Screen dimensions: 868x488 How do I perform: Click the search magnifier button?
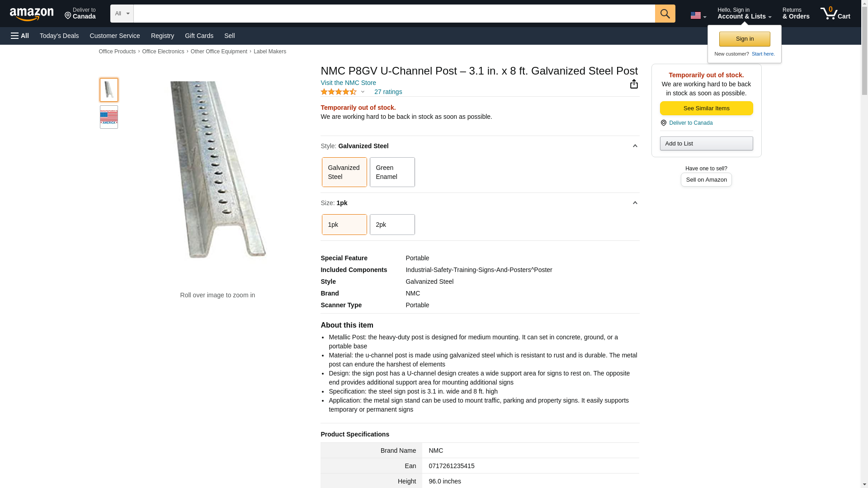(x=665, y=14)
